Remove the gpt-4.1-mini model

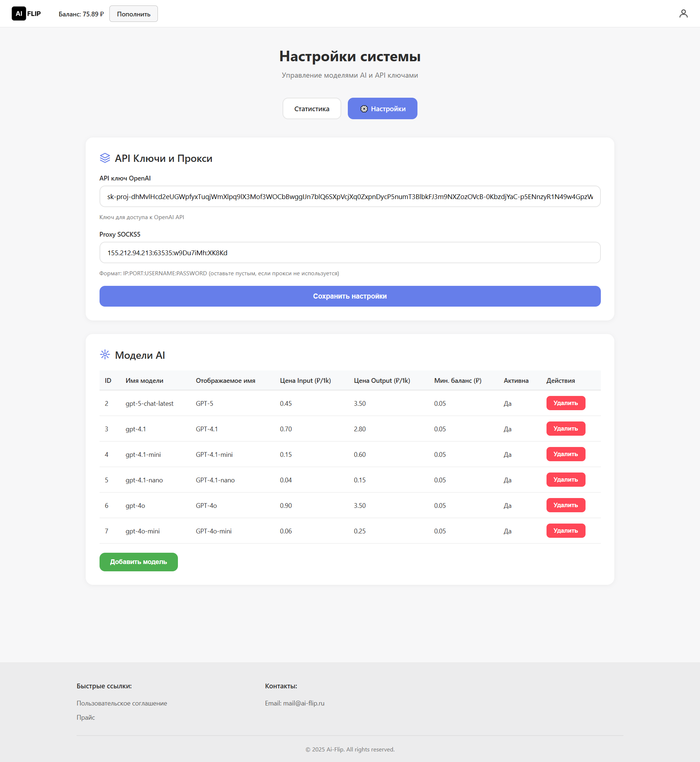coord(565,454)
